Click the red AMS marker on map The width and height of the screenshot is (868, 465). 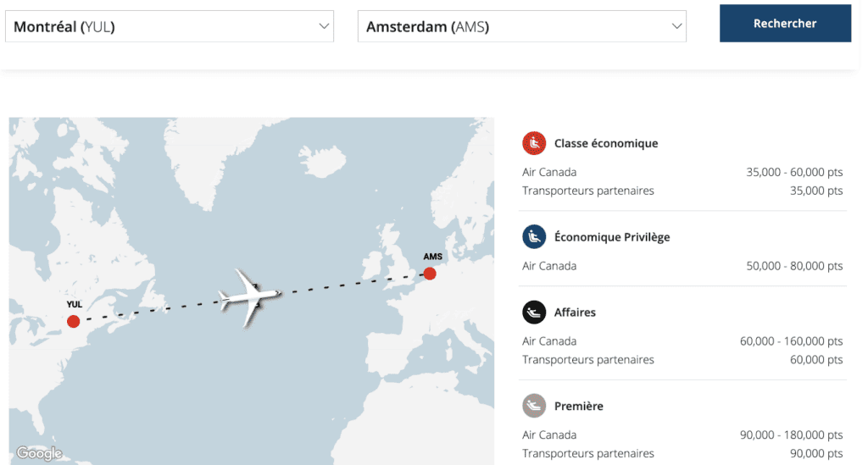(x=430, y=274)
